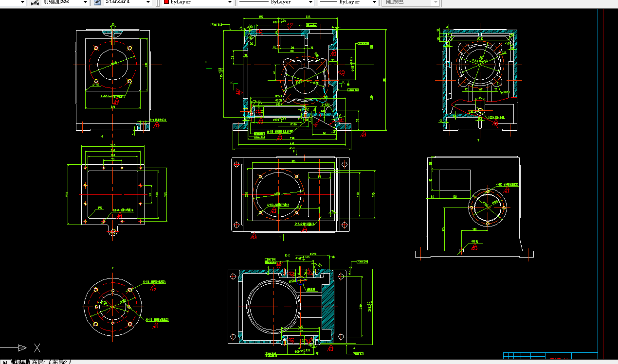Viewport: 618px width, 364px height.
Task: Open the red ByLayer color control dropdown
Action: [x=198, y=2]
